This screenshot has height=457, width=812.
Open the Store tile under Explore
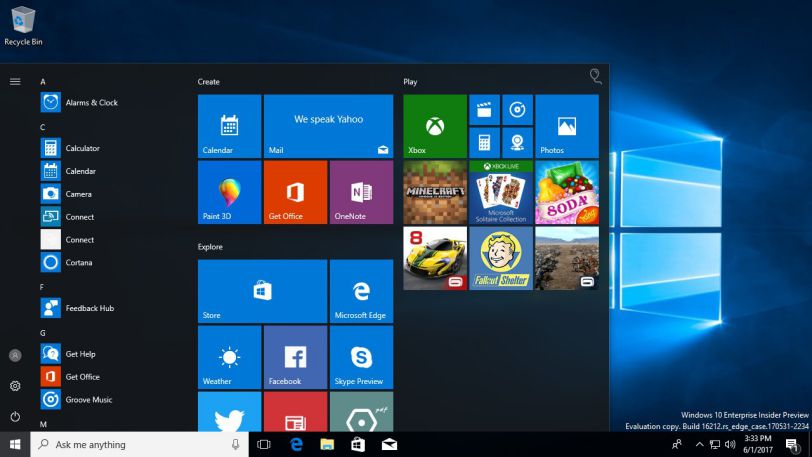pos(263,291)
